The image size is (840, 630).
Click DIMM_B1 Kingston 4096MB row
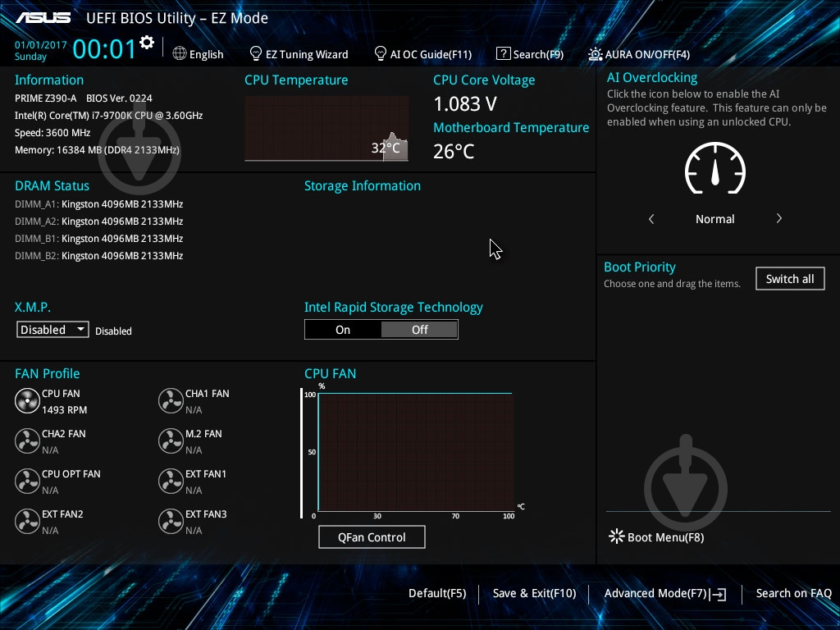[x=99, y=239]
